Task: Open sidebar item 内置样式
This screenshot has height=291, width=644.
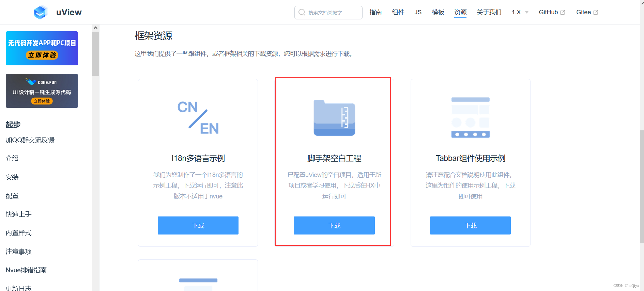Action: tap(18, 233)
